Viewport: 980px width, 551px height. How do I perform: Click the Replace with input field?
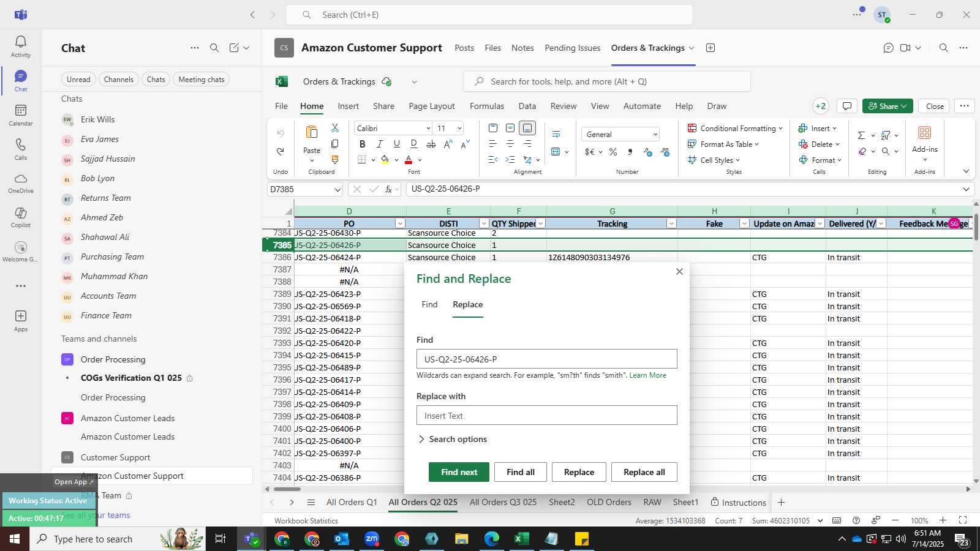click(x=546, y=415)
